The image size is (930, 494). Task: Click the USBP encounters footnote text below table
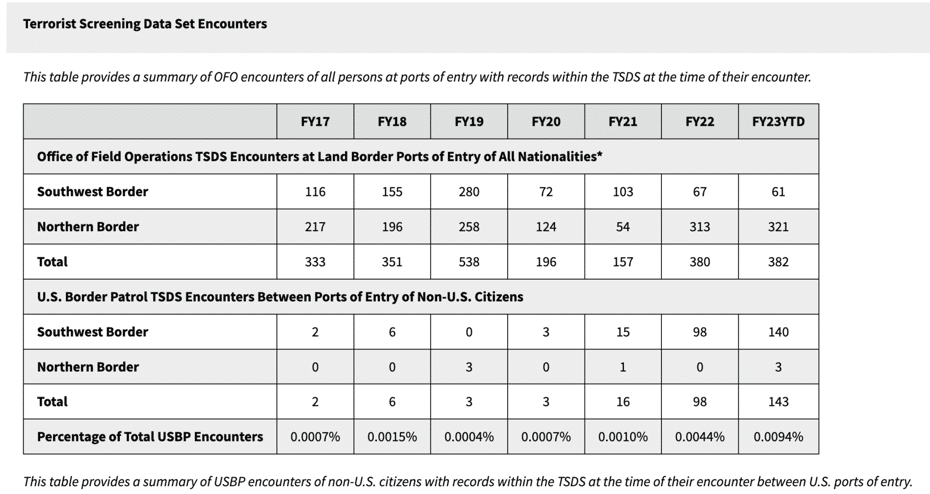pos(467,482)
